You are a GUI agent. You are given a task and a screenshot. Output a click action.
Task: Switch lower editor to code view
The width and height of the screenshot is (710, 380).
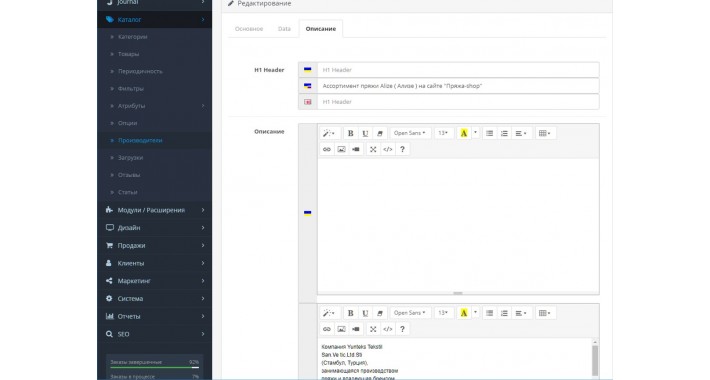pos(388,329)
